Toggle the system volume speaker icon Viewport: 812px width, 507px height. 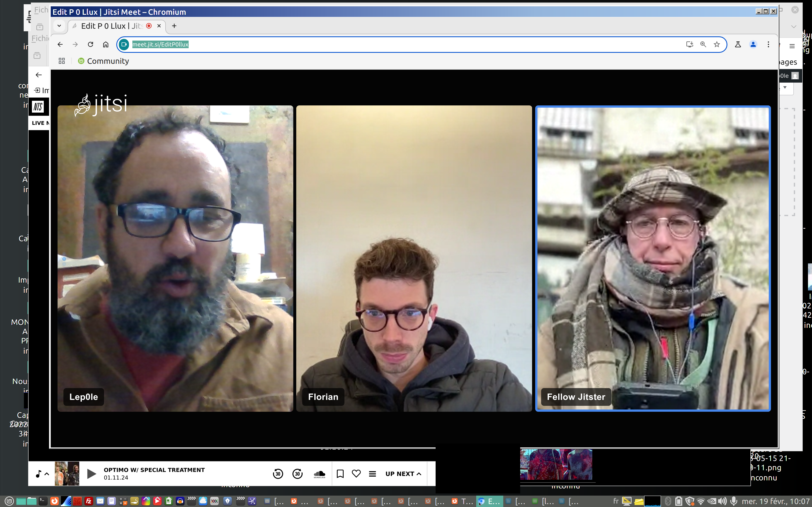[x=722, y=501]
